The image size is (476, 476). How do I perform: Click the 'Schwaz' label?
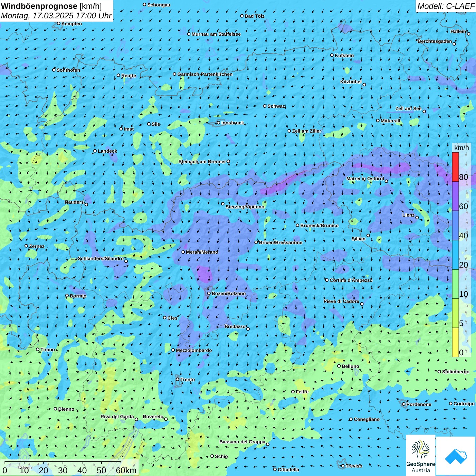276,106
